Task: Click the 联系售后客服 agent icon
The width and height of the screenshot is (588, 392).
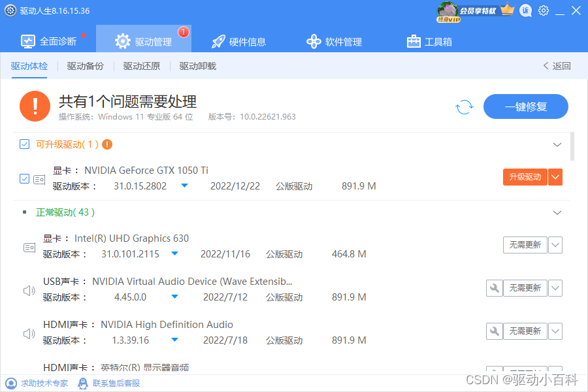Action: [83, 384]
